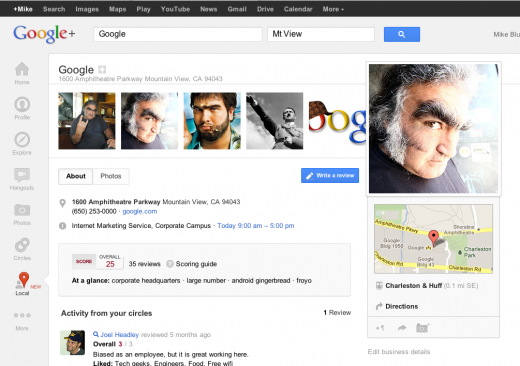Click the location field containing Mt View
The width and height of the screenshot is (520, 366).
(321, 34)
